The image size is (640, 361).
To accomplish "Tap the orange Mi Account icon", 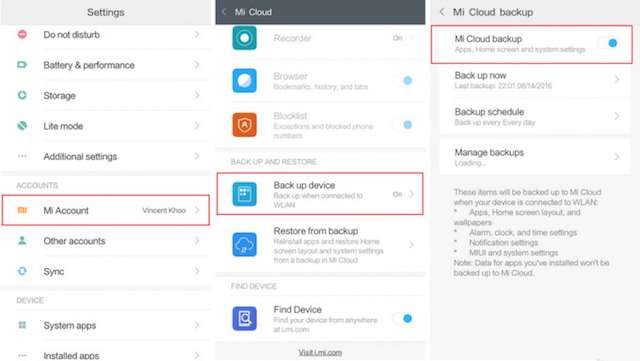I will coord(22,210).
